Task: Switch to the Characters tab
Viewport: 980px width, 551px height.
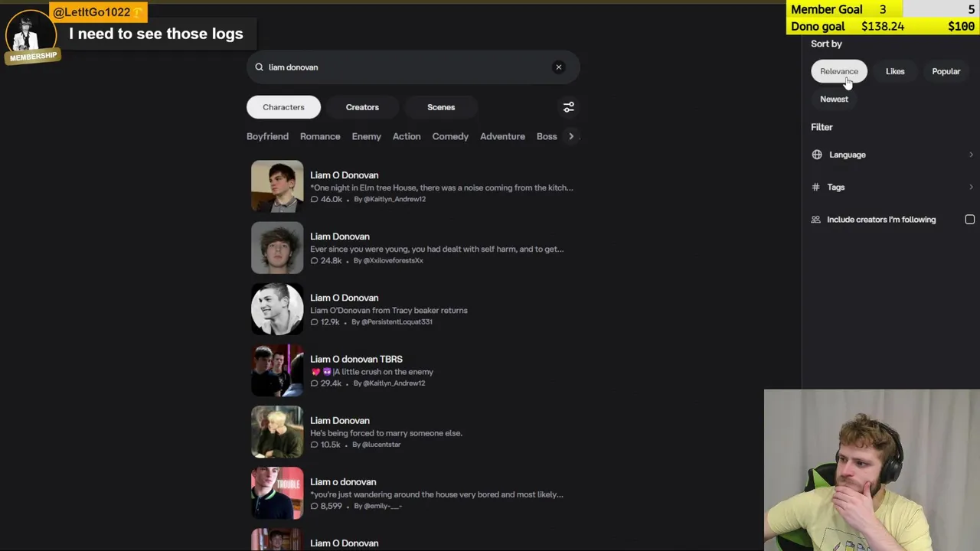Action: [x=283, y=107]
